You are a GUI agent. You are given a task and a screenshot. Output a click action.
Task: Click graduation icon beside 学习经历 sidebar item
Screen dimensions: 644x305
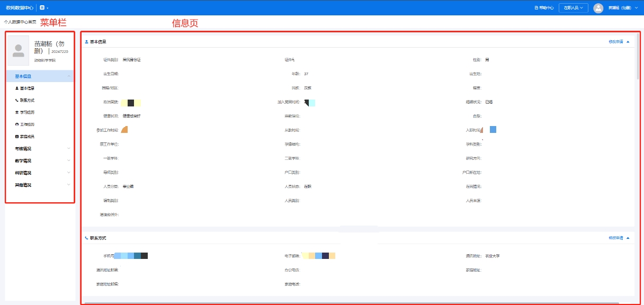[x=17, y=112]
